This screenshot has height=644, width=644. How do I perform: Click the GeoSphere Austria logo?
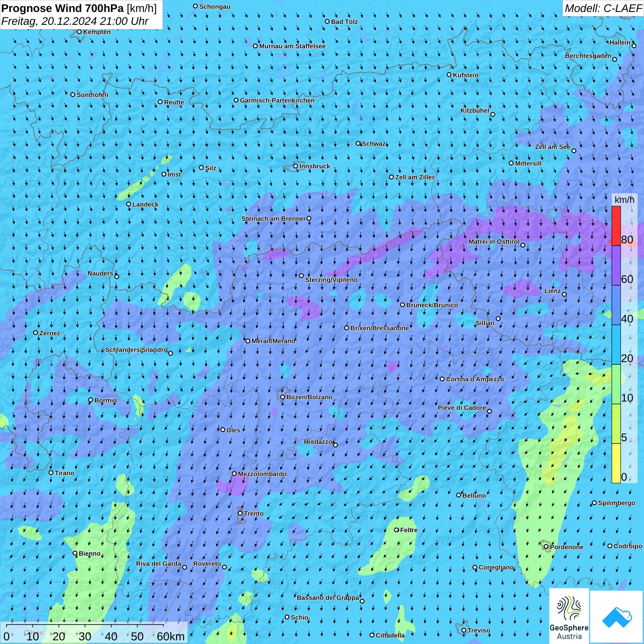569,615
